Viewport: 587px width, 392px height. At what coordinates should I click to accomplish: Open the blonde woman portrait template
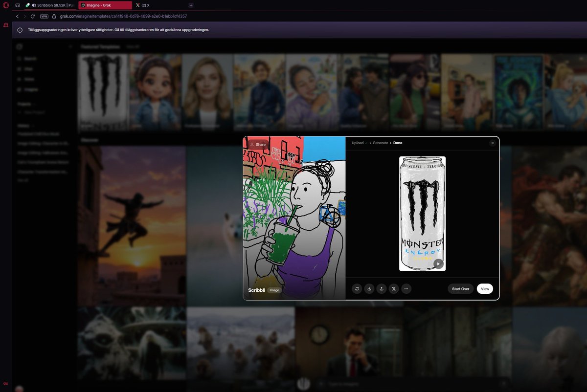[x=207, y=92]
